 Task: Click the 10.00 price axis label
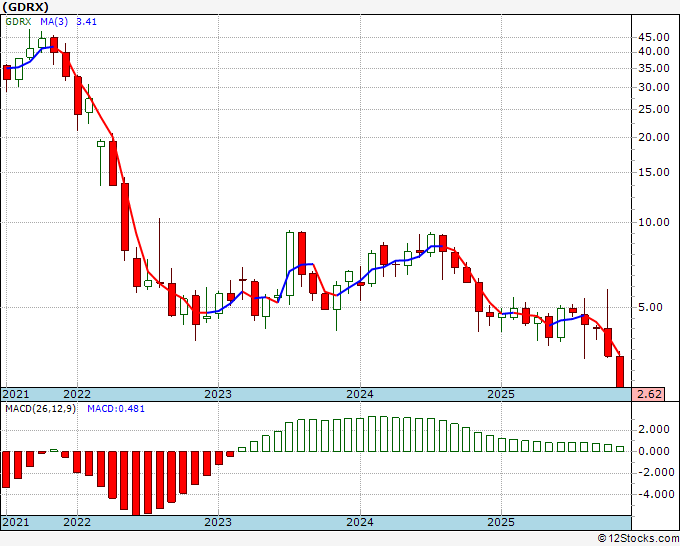[x=654, y=222]
